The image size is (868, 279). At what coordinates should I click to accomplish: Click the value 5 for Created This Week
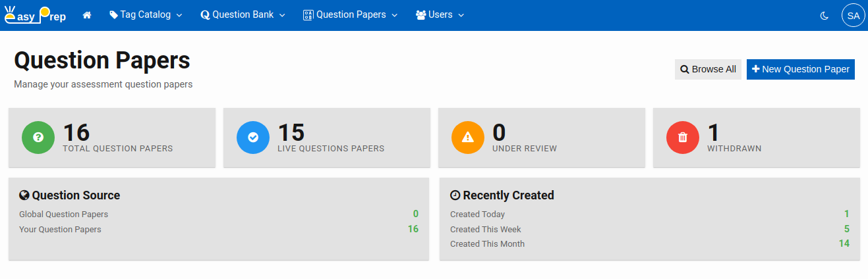pyautogui.click(x=847, y=229)
